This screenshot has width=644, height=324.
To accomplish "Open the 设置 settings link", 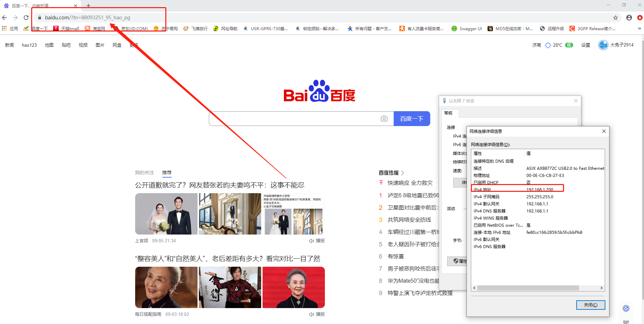I will point(585,45).
